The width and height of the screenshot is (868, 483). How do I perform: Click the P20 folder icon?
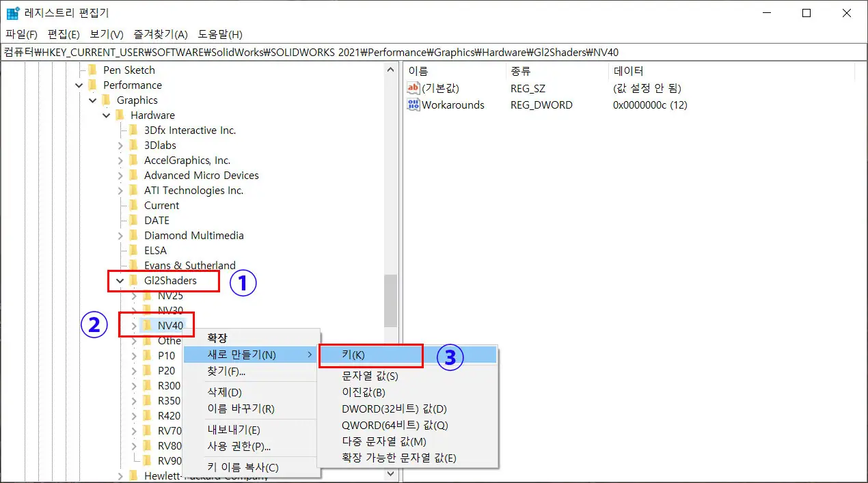(x=147, y=370)
